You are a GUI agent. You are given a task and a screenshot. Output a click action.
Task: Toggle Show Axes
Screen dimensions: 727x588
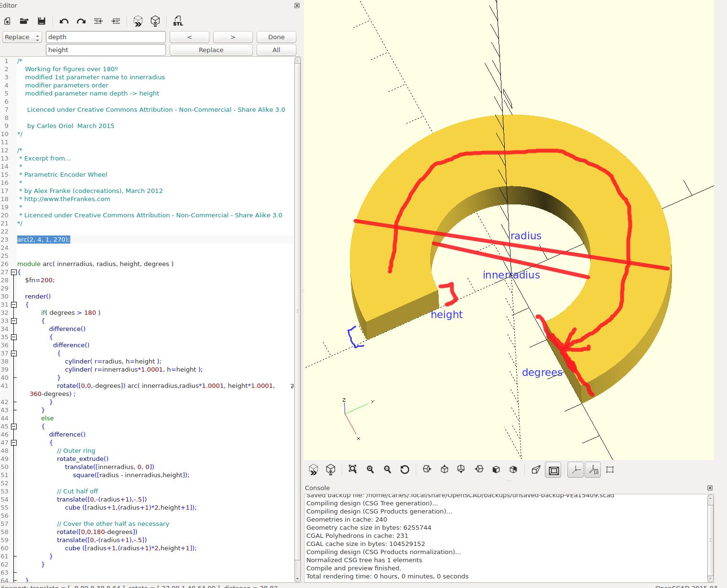click(575, 470)
